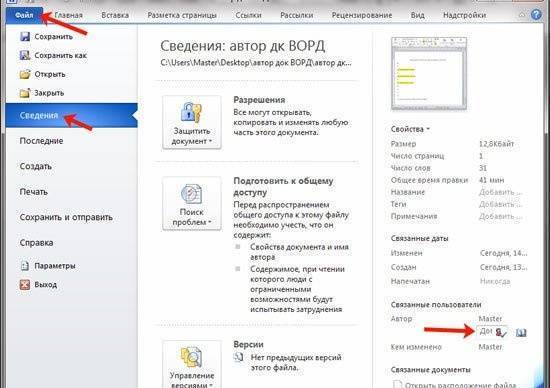Switch to the Вставка ribbon tab
Viewport: 550px width, 388px height.
tap(115, 15)
